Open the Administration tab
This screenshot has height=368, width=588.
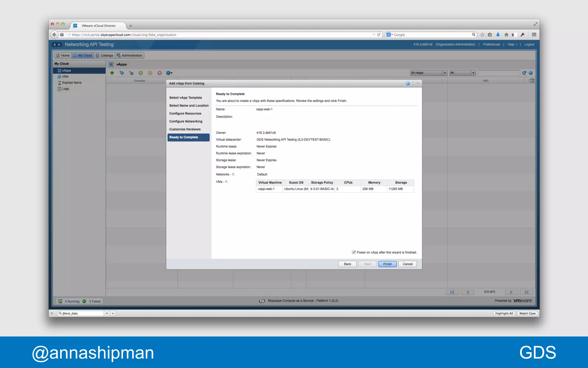point(129,55)
